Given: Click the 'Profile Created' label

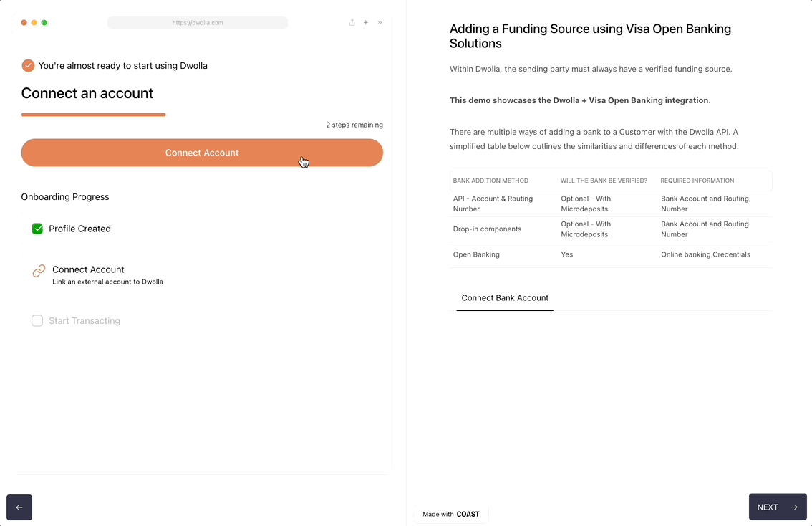Looking at the screenshot, I should 79,229.
